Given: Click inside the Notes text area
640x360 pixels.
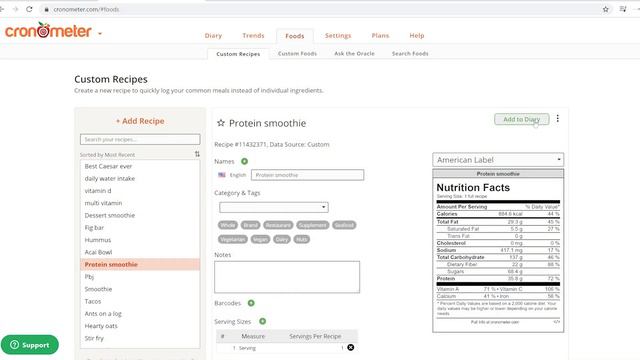Looking at the screenshot, I should (287, 277).
